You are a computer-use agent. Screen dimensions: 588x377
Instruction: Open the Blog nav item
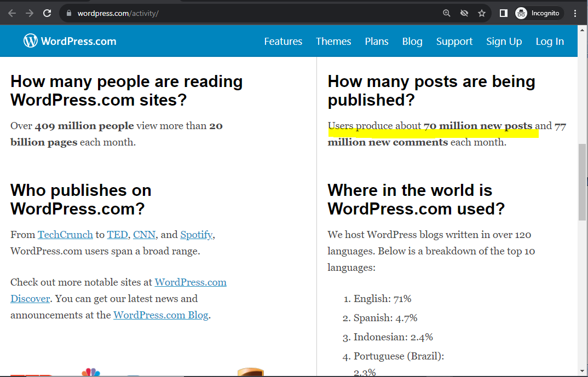412,41
